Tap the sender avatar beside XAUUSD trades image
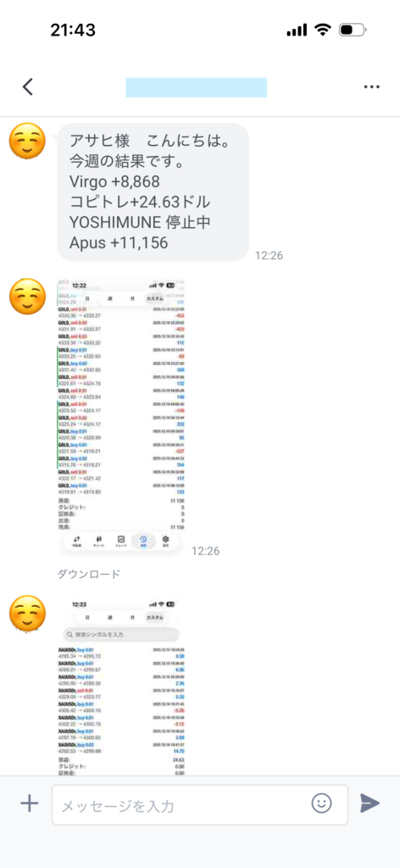 28,614
